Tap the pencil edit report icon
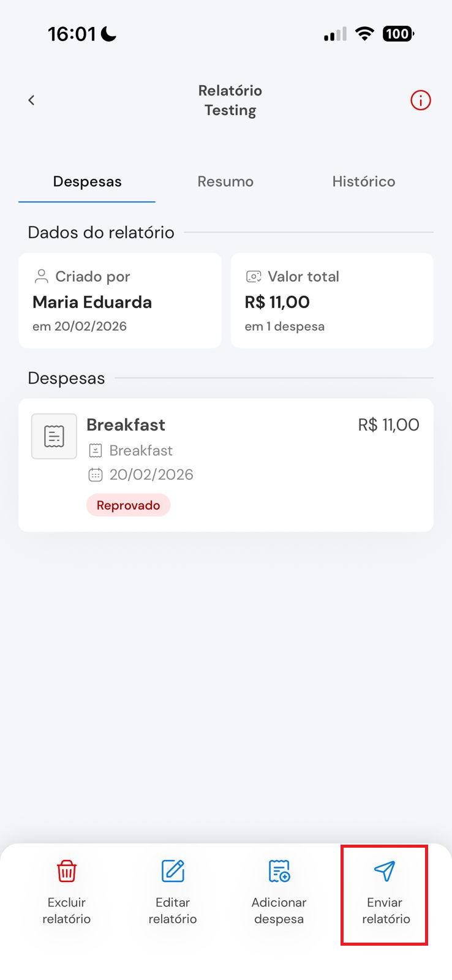 173,870
